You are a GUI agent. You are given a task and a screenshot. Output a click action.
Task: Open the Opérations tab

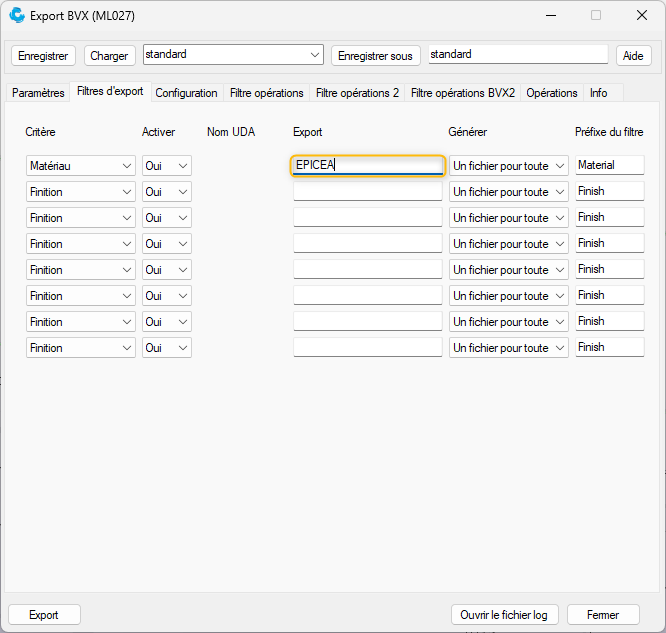click(x=552, y=93)
